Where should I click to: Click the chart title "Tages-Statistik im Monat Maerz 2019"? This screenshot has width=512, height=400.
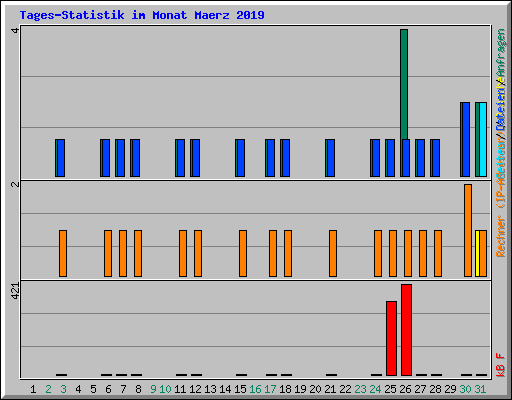tap(142, 15)
